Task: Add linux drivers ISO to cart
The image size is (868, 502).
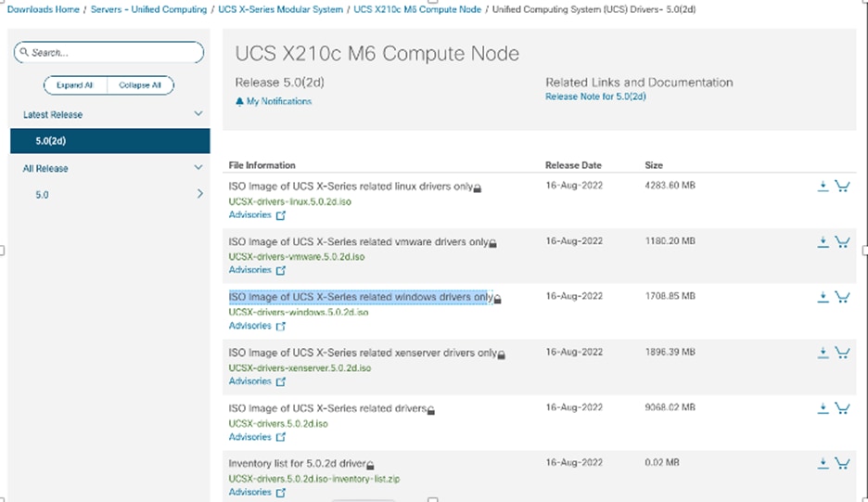Action: click(842, 187)
